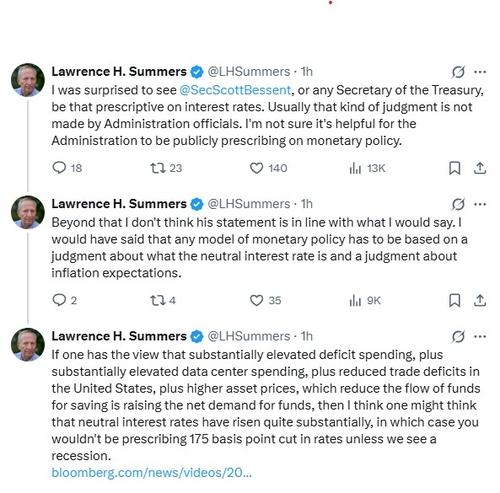500x493 pixels.
Task: Open Grok explain icon on first tweet
Action: [x=458, y=72]
